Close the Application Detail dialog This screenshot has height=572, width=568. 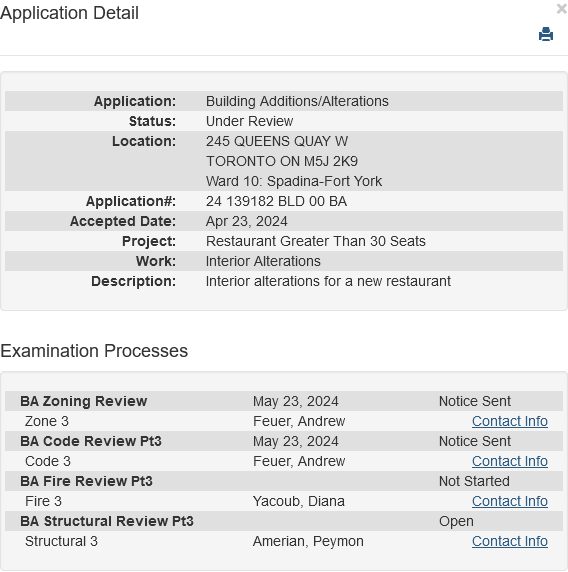tap(562, 9)
